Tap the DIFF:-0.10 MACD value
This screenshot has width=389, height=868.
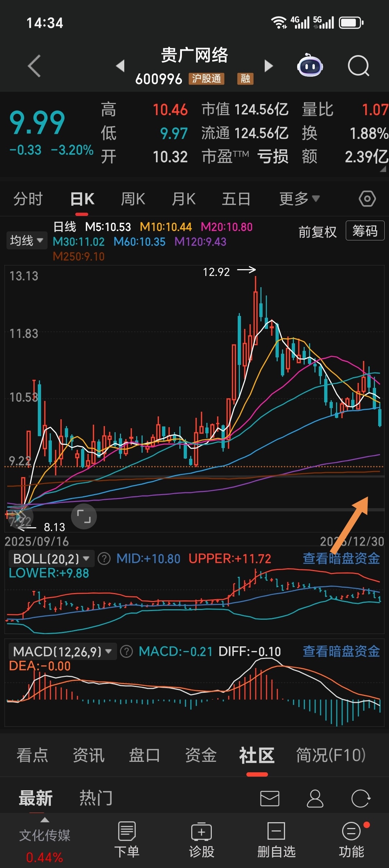250,651
